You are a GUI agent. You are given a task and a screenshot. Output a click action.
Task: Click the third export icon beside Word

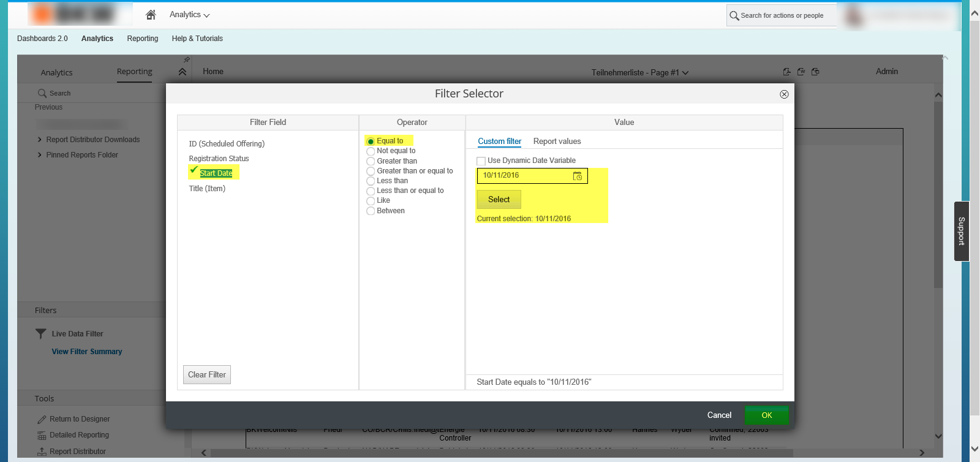[815, 72]
